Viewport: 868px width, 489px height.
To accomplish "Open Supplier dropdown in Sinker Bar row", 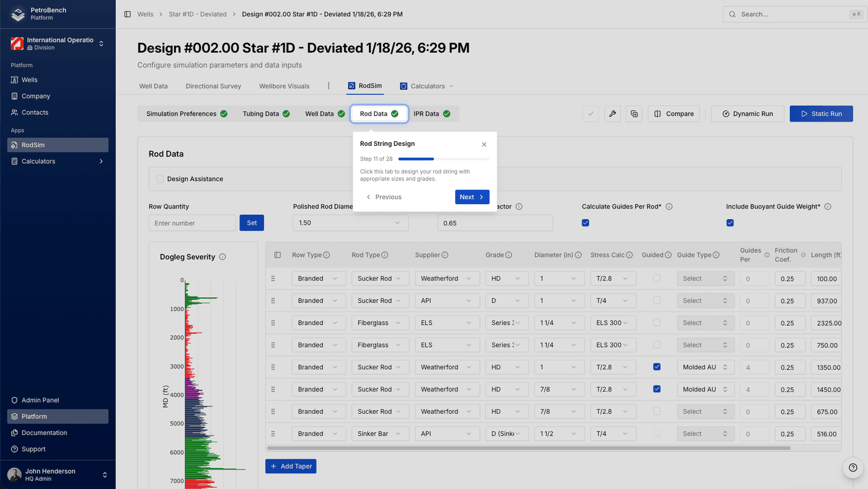I will pyautogui.click(x=447, y=434).
